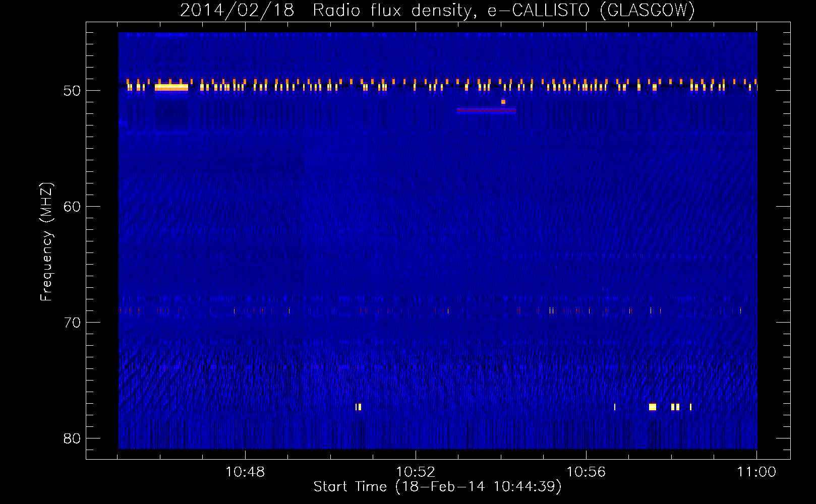Click the red horizontal line near 52 MHz
Screen dimensions: 816x504
click(486, 110)
